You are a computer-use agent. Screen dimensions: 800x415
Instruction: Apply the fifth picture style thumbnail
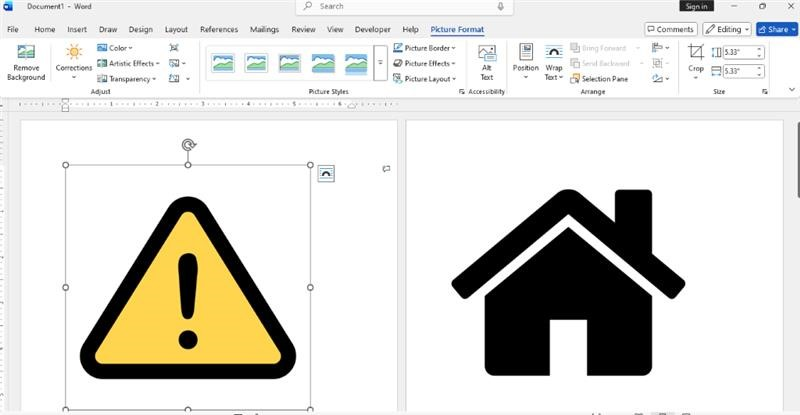[x=356, y=63]
